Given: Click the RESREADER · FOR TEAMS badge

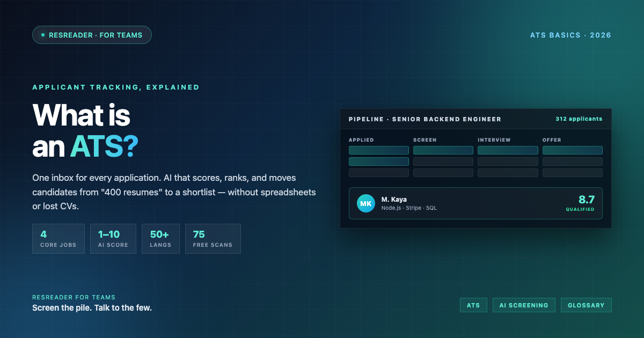Looking at the screenshot, I should (x=92, y=35).
